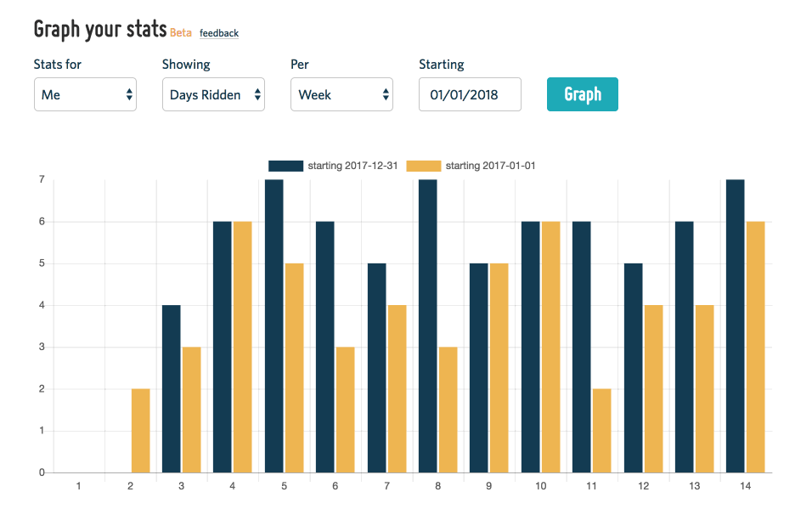This screenshot has width=812, height=509.
Task: Select the dark blue bar for week 12
Action: pos(633,368)
